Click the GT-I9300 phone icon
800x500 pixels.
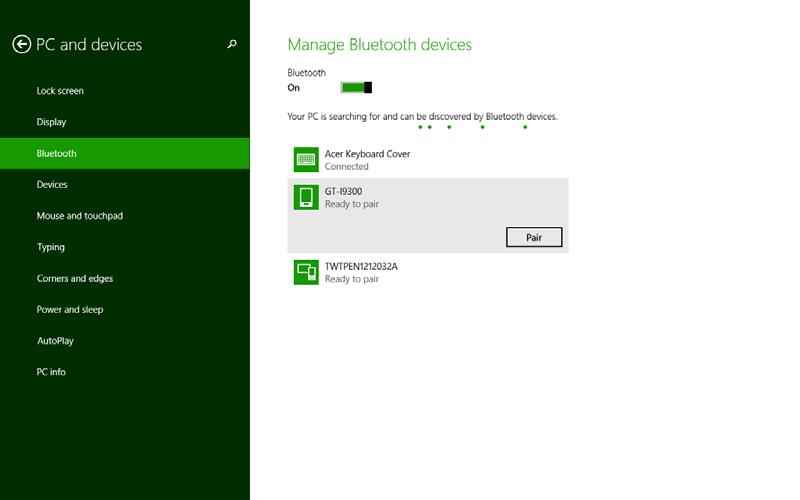[306, 197]
